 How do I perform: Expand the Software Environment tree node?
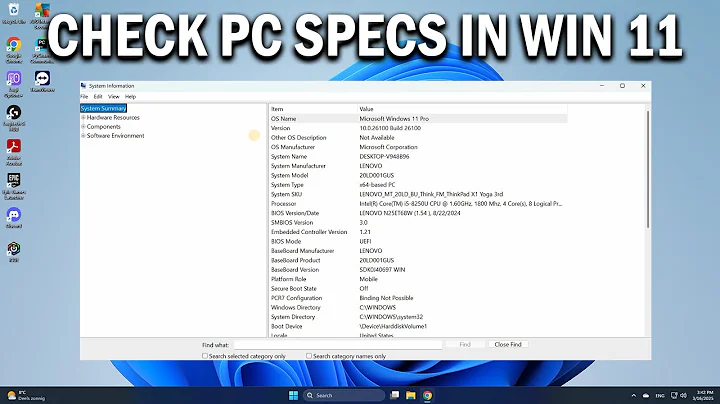point(83,136)
